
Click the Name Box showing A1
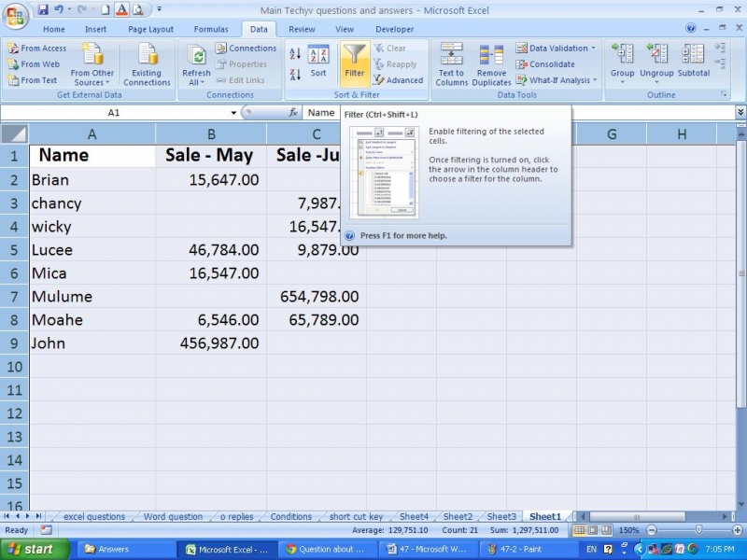click(114, 112)
